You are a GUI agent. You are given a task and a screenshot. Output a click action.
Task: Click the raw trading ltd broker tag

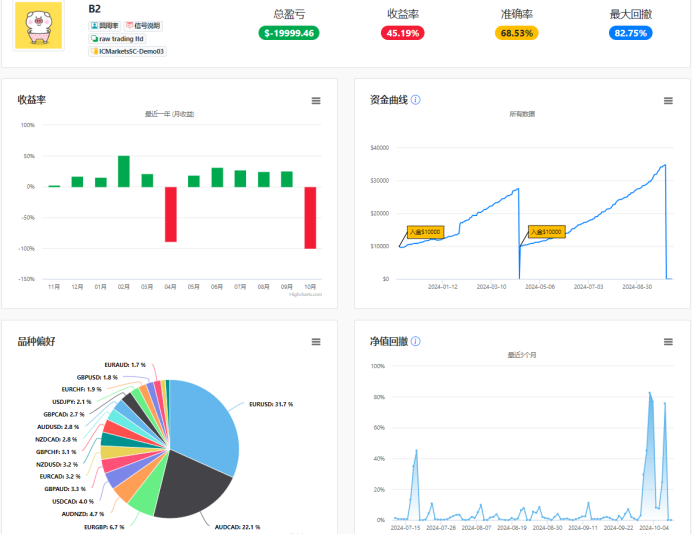tap(117, 39)
